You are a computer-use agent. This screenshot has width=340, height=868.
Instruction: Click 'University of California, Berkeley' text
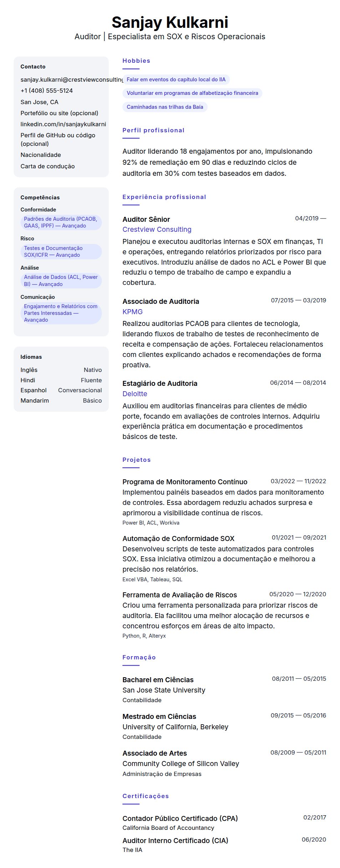coord(175,727)
